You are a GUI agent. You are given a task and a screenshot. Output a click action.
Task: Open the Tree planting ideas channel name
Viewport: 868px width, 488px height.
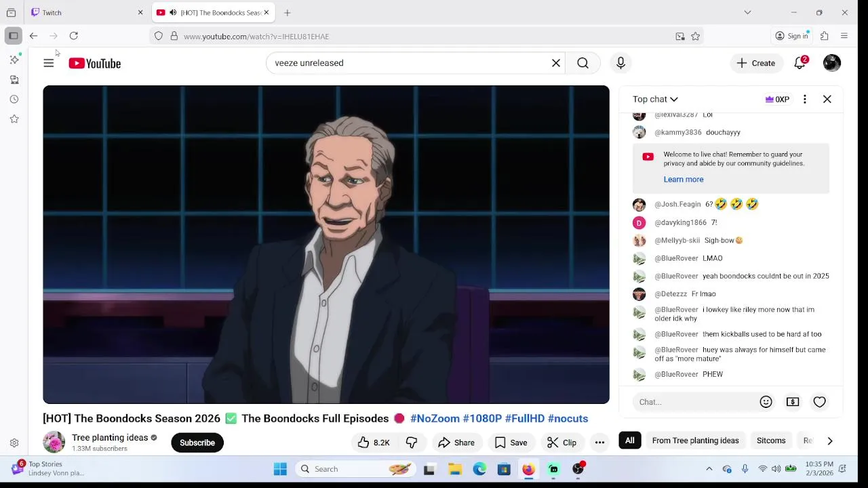(x=110, y=438)
